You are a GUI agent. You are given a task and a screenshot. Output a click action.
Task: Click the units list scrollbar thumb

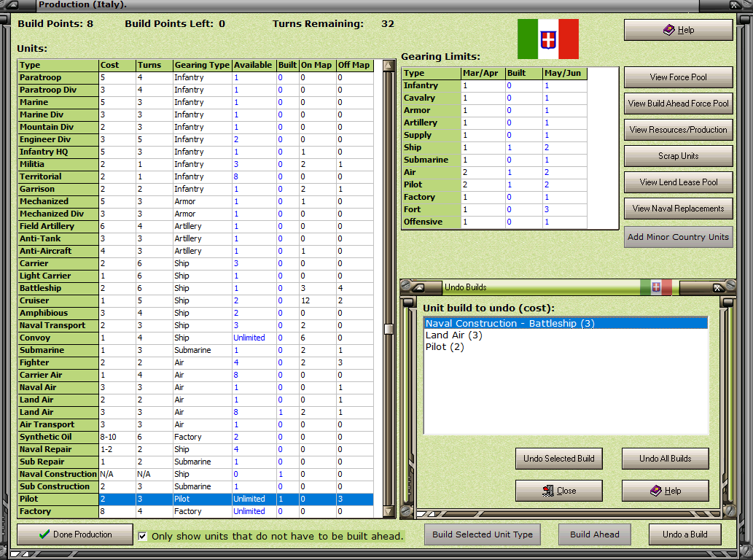pos(389,329)
